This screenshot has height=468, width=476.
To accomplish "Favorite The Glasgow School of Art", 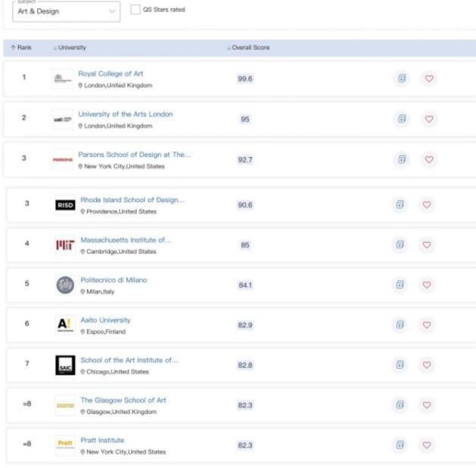I will coord(427,404).
